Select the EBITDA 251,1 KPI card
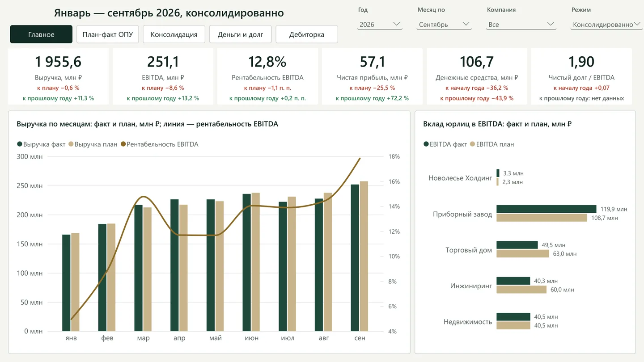The width and height of the screenshot is (644, 362). (163, 77)
